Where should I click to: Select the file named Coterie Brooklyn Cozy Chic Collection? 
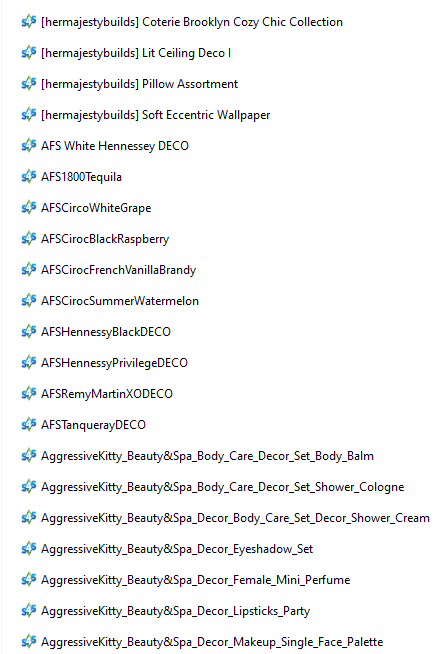(x=192, y=22)
